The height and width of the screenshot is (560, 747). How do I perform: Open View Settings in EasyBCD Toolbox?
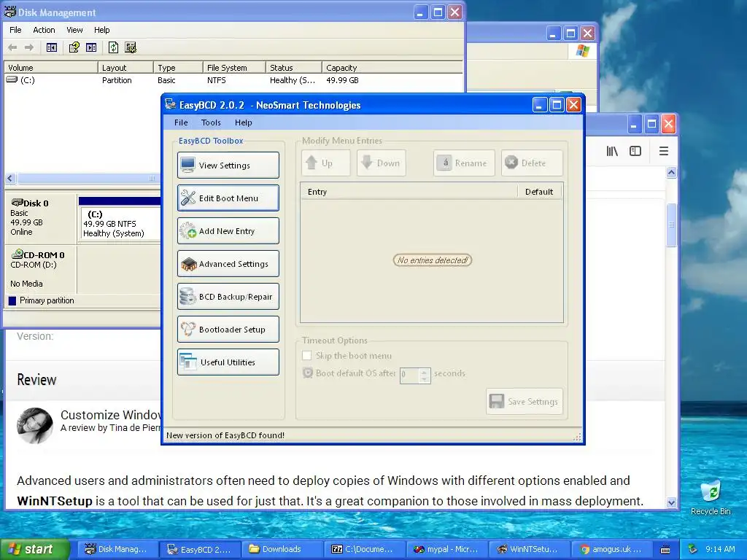click(x=228, y=166)
